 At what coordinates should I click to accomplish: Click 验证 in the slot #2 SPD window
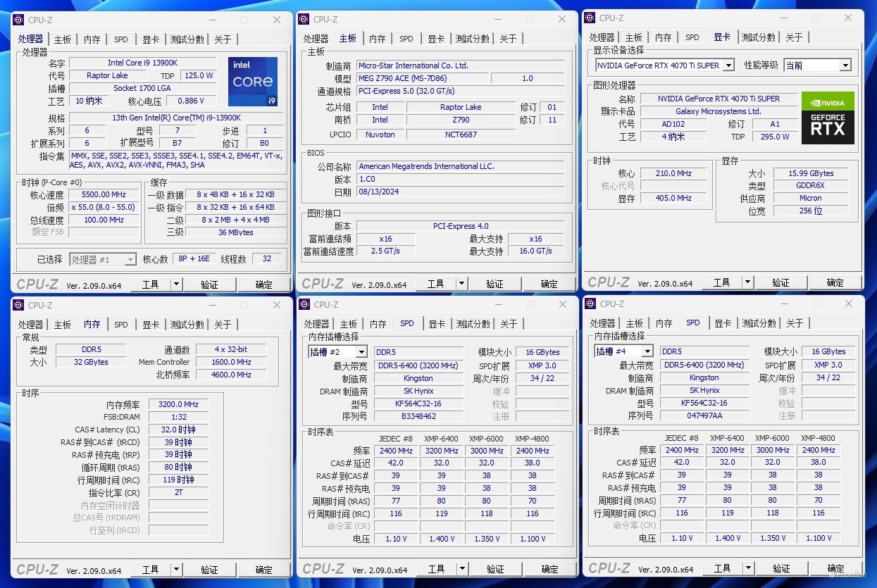(495, 569)
